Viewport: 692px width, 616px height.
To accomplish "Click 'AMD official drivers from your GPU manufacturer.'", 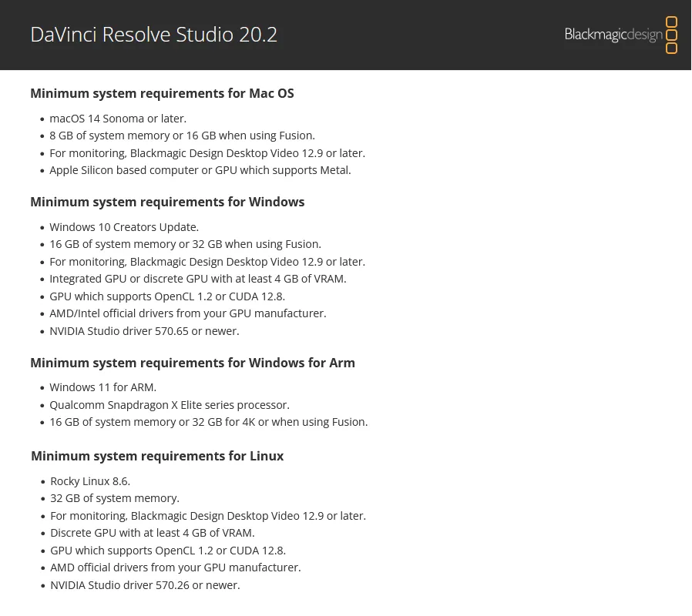I will pos(176,567).
